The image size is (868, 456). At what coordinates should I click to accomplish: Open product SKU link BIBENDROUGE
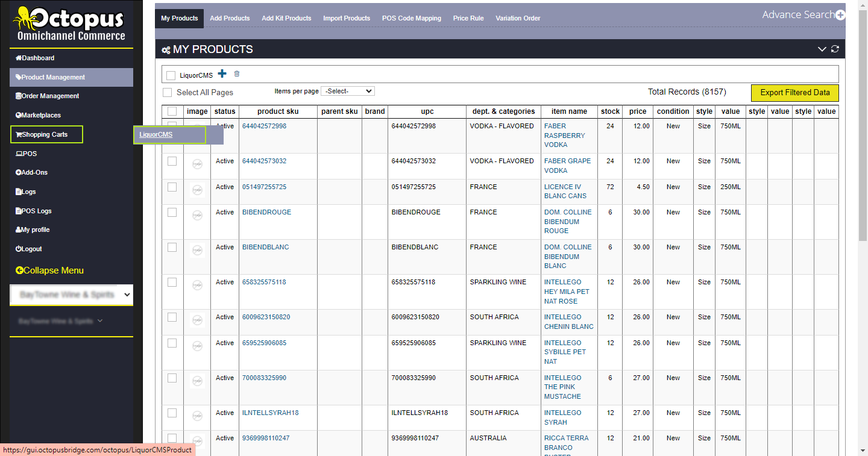point(266,212)
